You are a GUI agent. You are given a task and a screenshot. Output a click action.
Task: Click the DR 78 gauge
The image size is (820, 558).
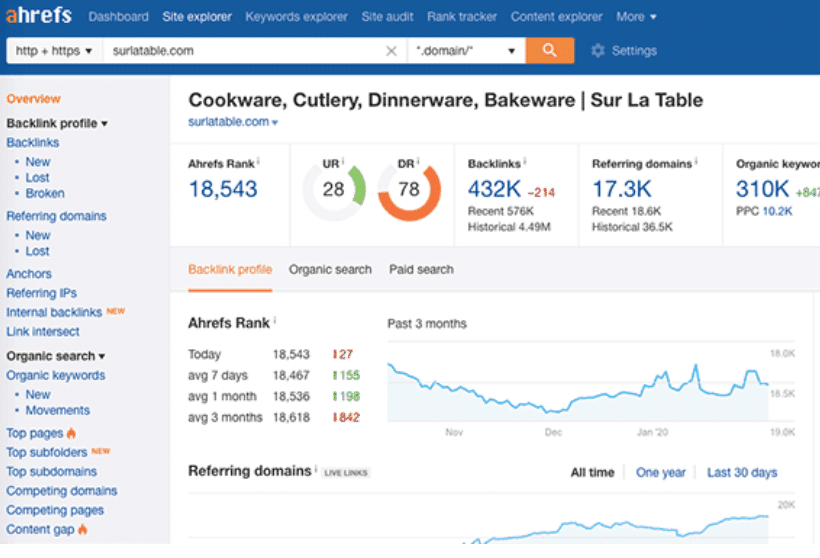click(409, 189)
